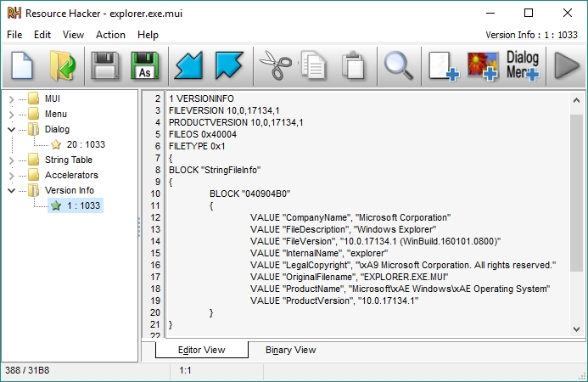Click the Compile play arrow icon

pos(567,66)
